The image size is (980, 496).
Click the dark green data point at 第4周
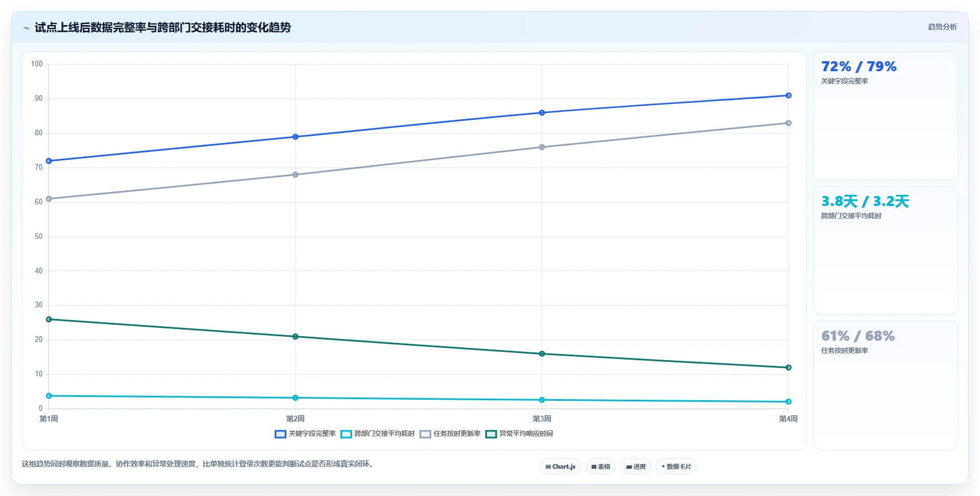point(788,367)
